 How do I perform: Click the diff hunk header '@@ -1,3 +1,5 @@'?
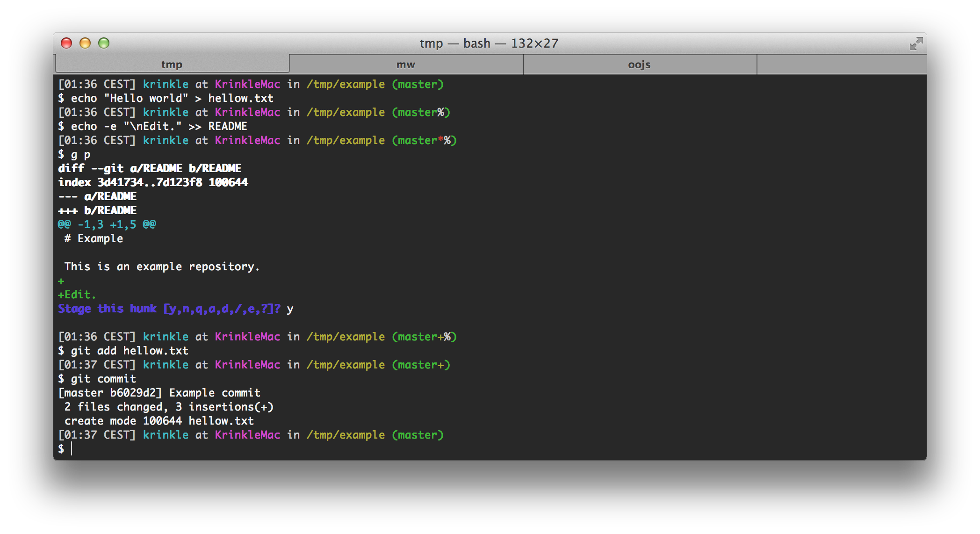[x=107, y=224]
